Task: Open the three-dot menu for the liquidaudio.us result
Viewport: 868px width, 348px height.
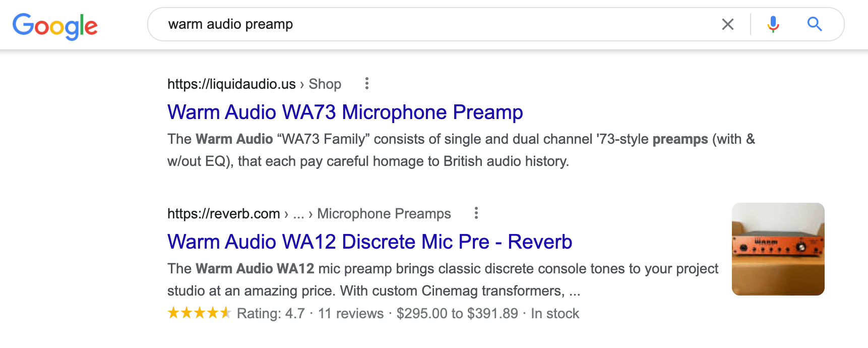Action: tap(367, 83)
